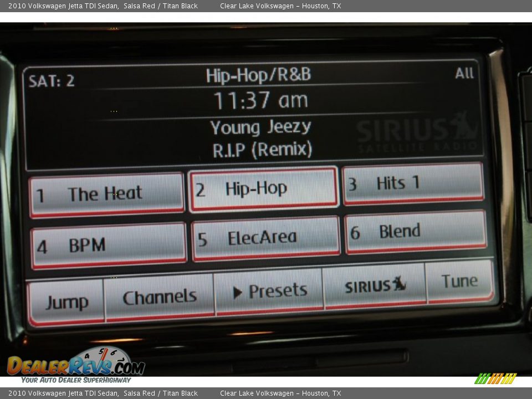
Task: Tap the SIRIUS logo button
Action: pyautogui.click(x=375, y=286)
